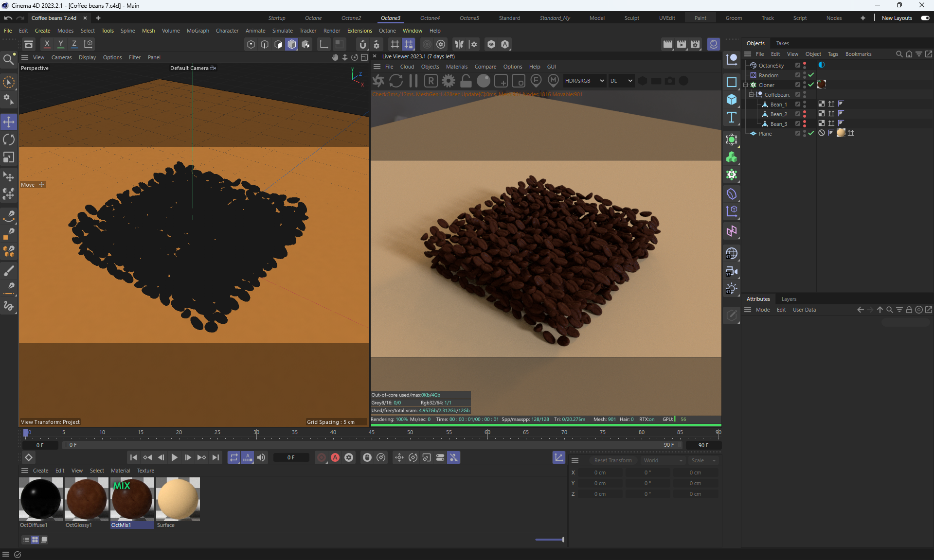Click the Live Viewer pause render icon
The height and width of the screenshot is (560, 934).
point(413,81)
